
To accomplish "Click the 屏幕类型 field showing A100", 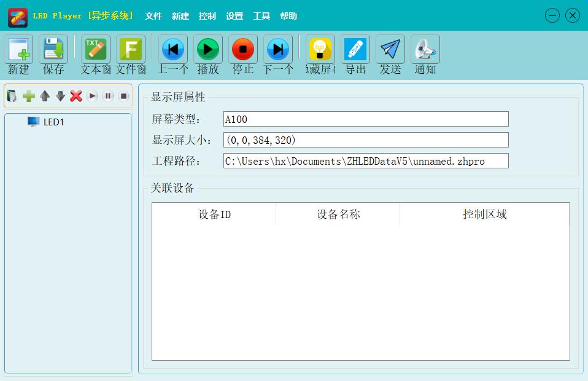I will click(x=366, y=119).
